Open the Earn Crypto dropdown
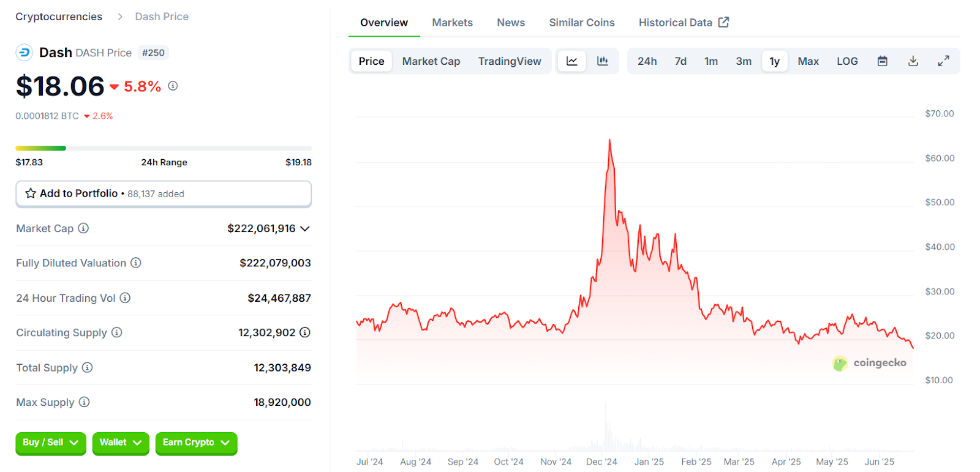 [x=196, y=443]
